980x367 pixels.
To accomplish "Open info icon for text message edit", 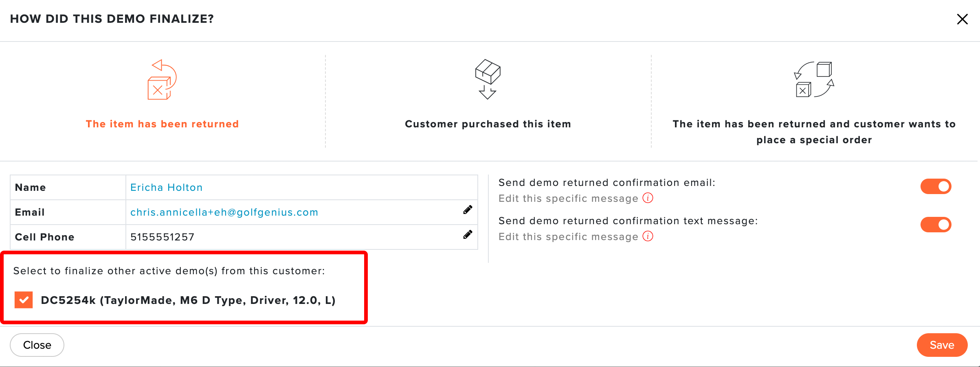I will pyautogui.click(x=648, y=236).
